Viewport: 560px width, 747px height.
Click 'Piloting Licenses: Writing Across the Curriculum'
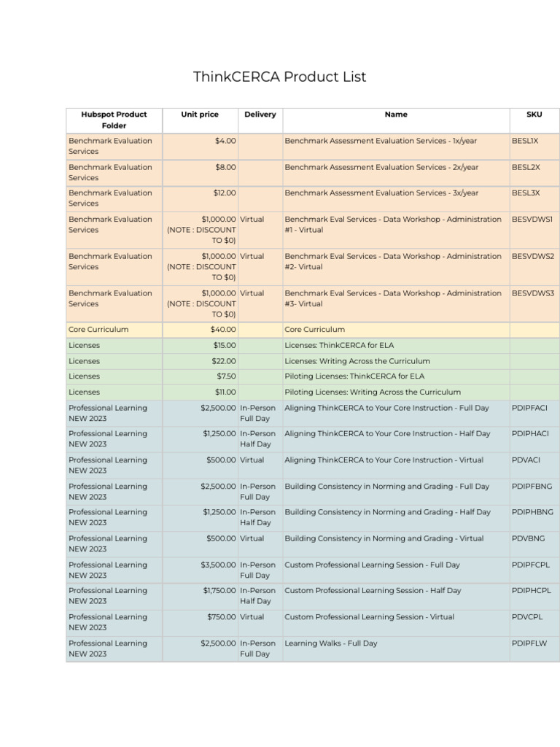coord(373,392)
